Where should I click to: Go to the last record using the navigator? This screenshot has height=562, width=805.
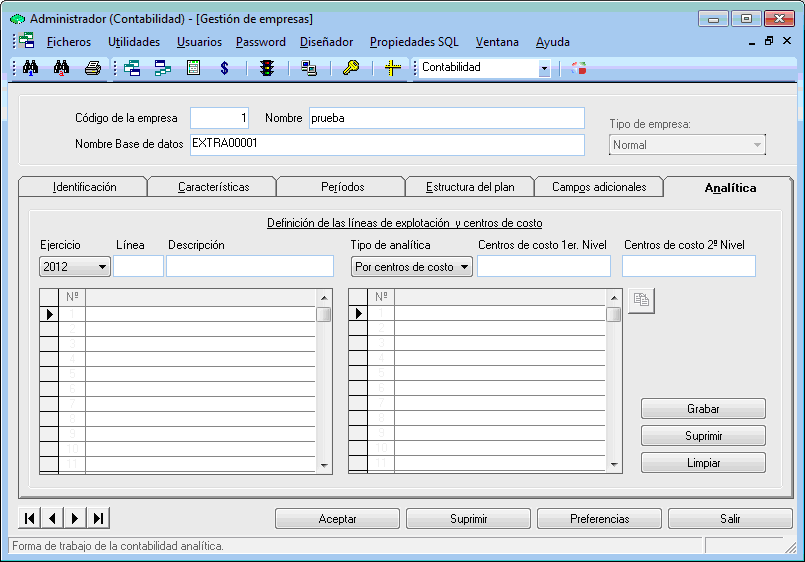tap(98, 518)
